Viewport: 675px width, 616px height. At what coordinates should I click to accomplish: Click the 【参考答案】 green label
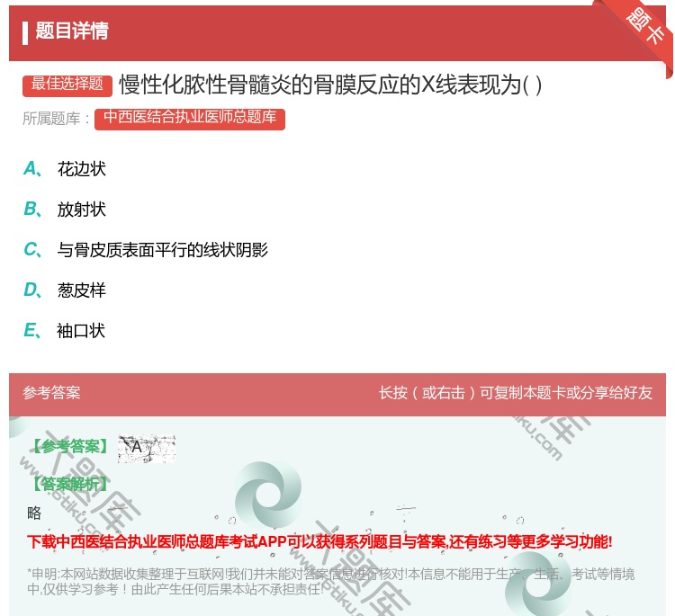[69, 447]
